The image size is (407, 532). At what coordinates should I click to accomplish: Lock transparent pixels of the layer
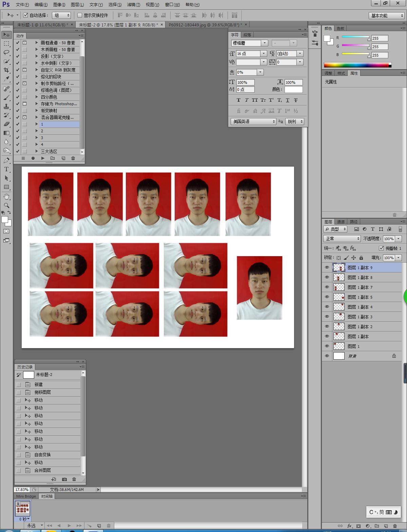338,258
